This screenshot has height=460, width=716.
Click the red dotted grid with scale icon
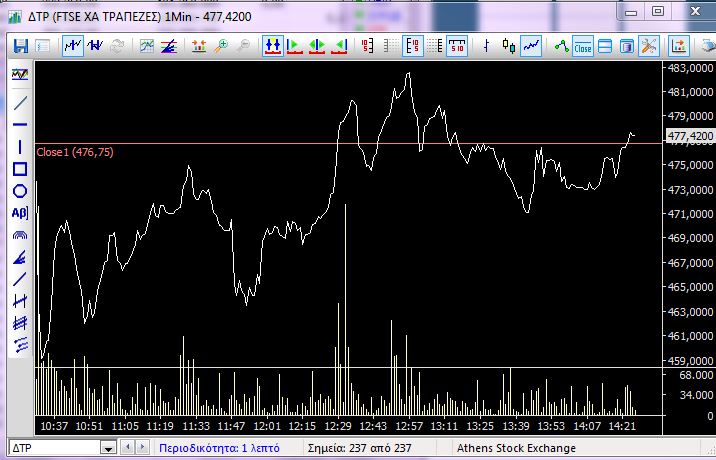tap(435, 46)
